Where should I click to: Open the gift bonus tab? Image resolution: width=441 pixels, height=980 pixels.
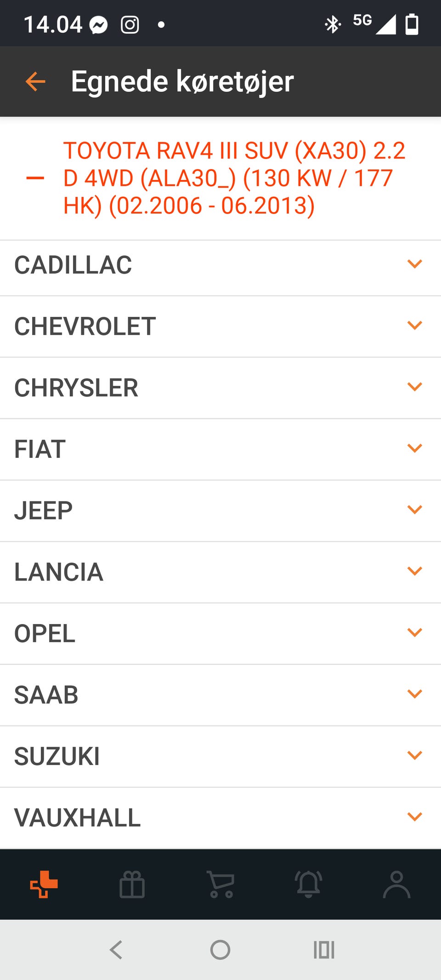coord(132,884)
